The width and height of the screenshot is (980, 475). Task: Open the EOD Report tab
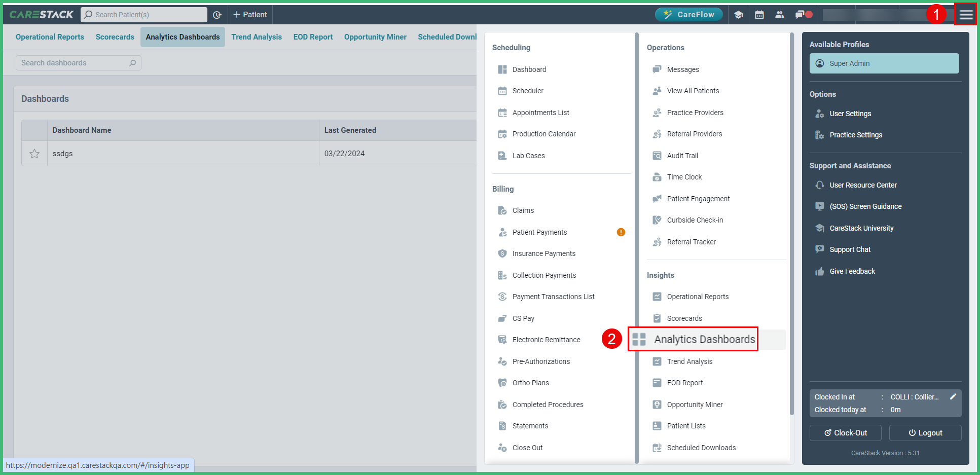point(313,36)
